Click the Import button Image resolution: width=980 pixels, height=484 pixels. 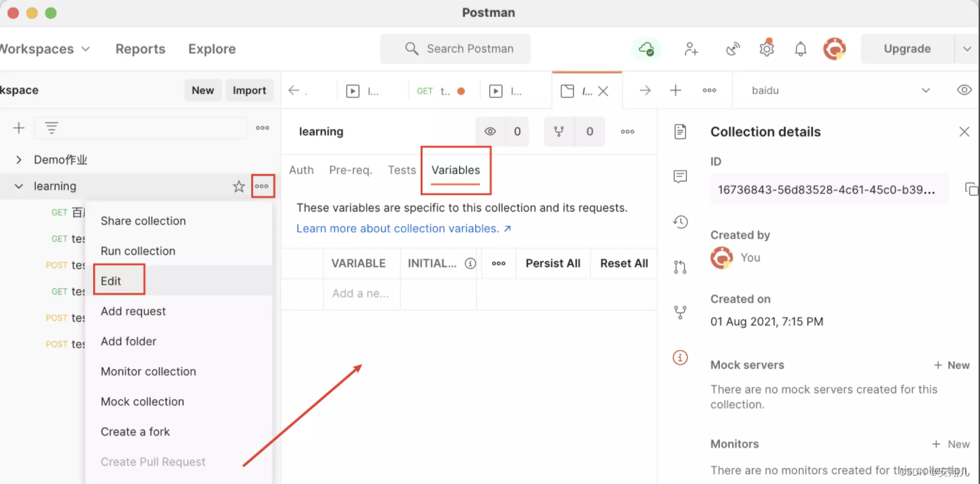250,90
